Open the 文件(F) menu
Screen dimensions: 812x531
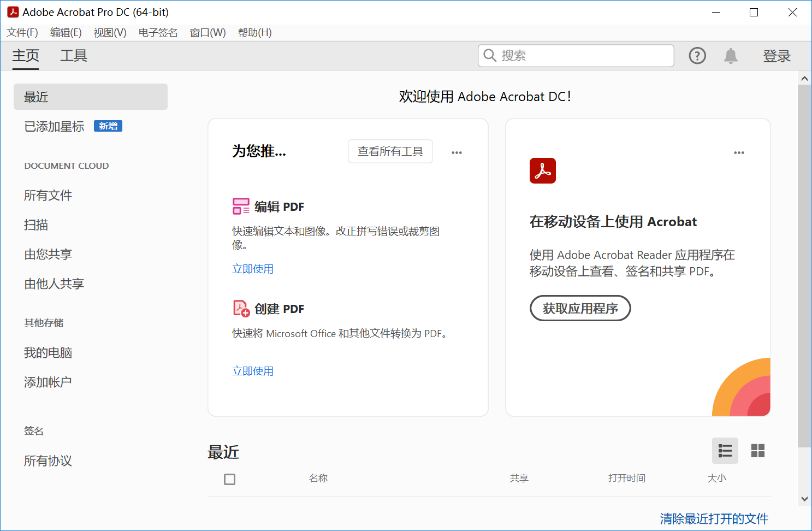point(22,33)
